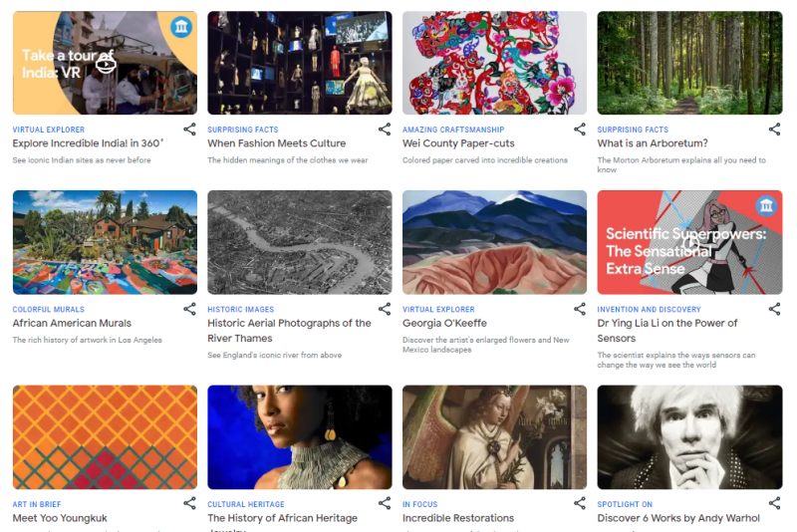Open 'Wei County Paper-cuts' title link

coord(458,143)
